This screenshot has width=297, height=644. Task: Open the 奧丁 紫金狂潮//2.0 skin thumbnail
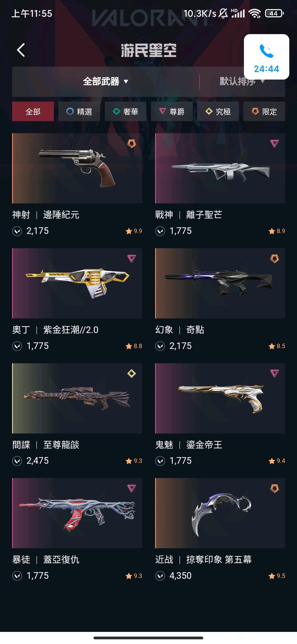(77, 283)
